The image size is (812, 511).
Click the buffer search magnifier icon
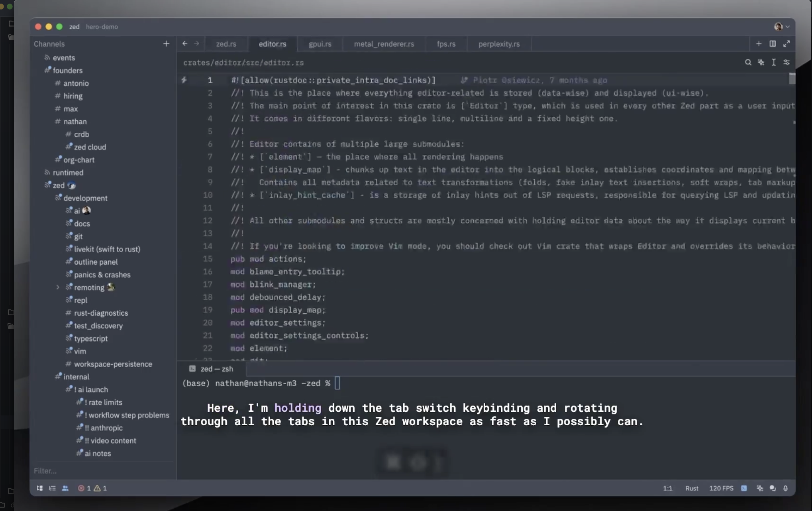tap(748, 62)
